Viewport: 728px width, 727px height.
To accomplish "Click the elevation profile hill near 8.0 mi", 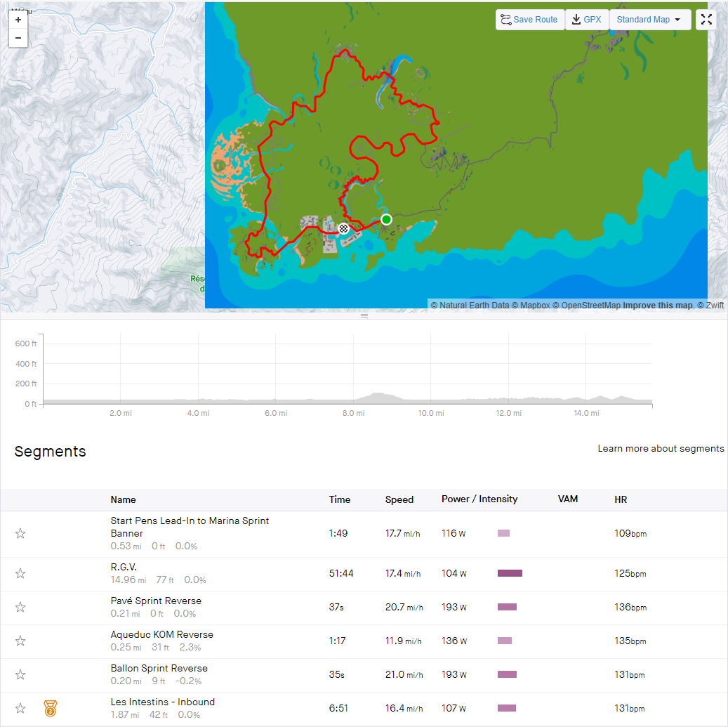I will point(378,397).
